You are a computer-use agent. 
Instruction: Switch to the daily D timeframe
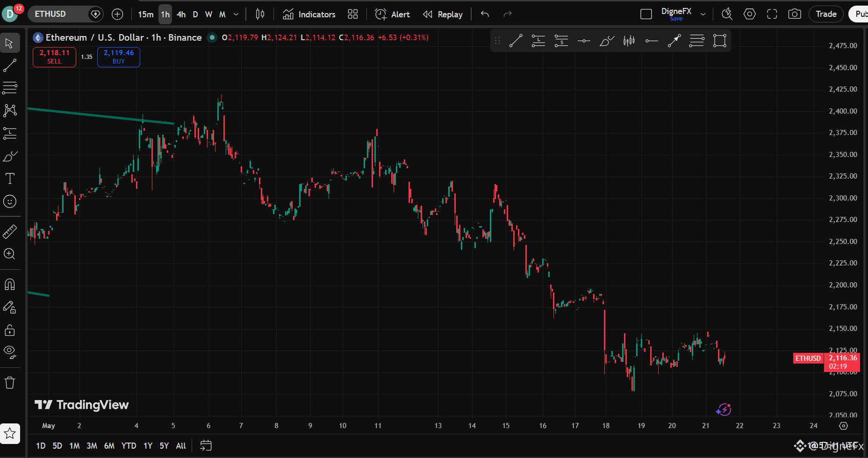coord(195,14)
